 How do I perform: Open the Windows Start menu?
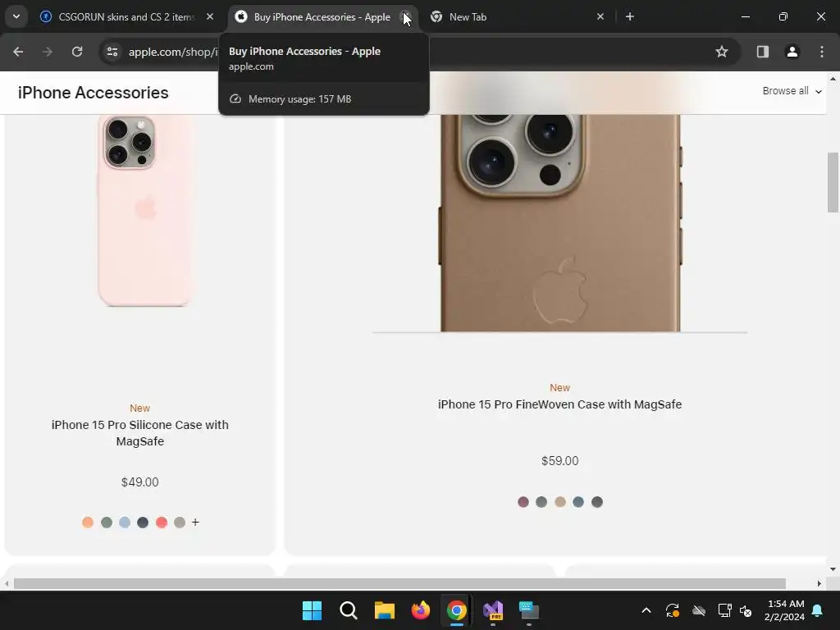[313, 610]
